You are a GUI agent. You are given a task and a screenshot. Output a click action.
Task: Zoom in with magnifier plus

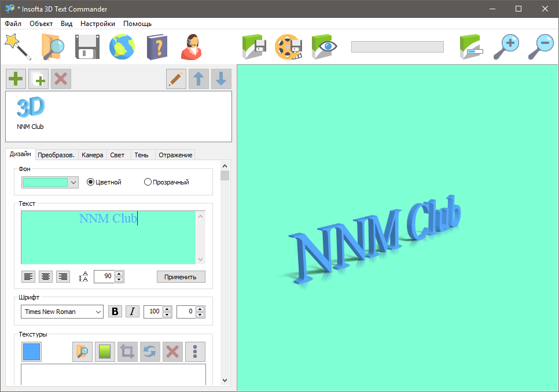506,47
